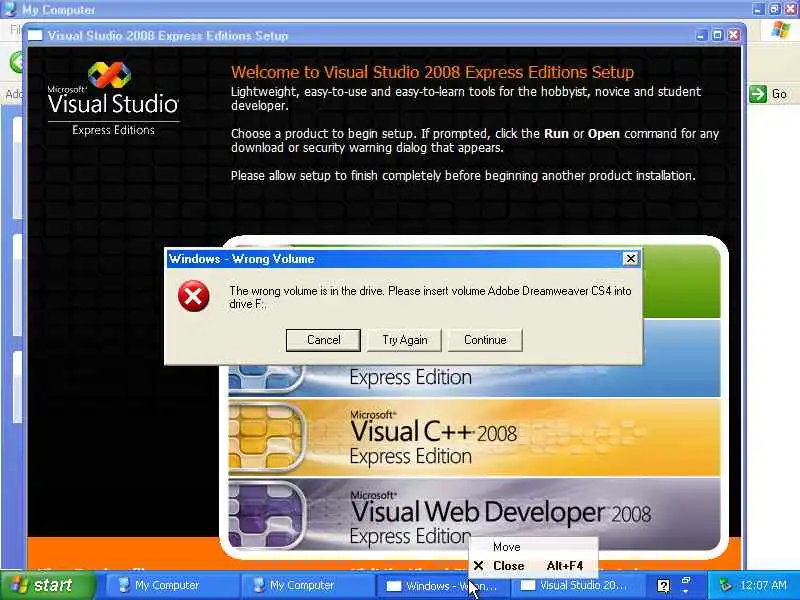Click the 12:07 AM system clock
800x600 pixels.
[763, 585]
